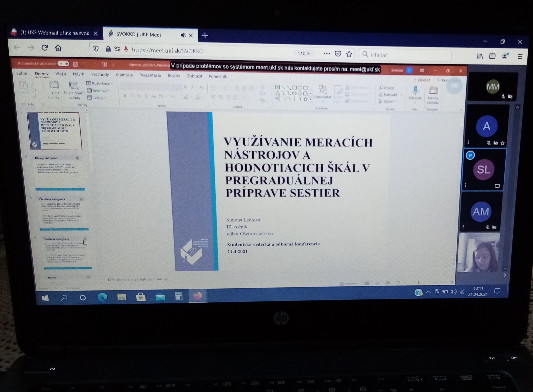Viewport: 533px width, 392px height.
Task: Open the volume icon in system tray
Action: tap(453, 292)
